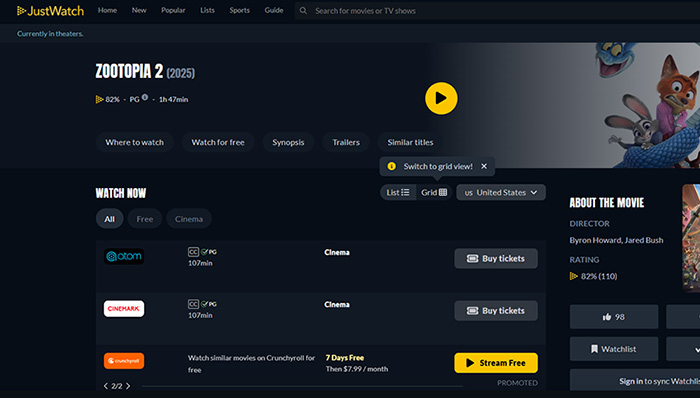Screen dimensions: 700x398
Task: Click the closed caption icon in Cinemark row
Action: point(193,304)
